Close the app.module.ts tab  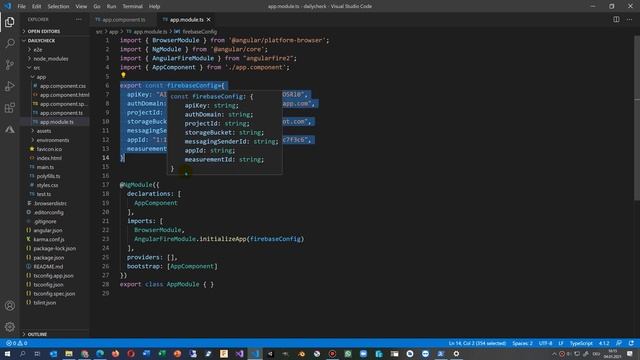[209, 20]
